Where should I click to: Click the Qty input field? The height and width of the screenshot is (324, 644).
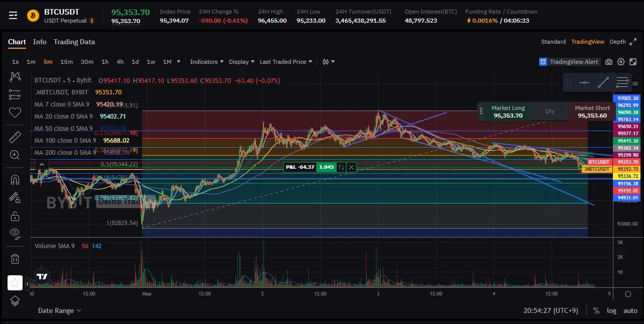(x=550, y=112)
